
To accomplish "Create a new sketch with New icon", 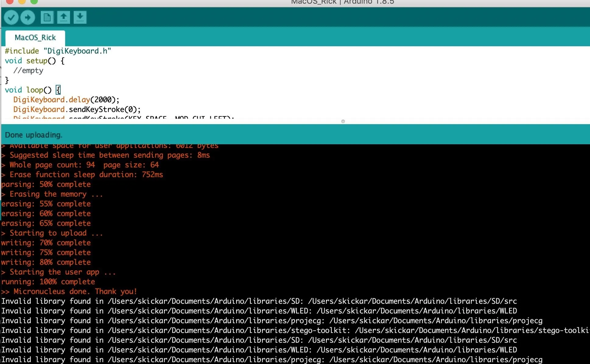I will pyautogui.click(x=47, y=17).
